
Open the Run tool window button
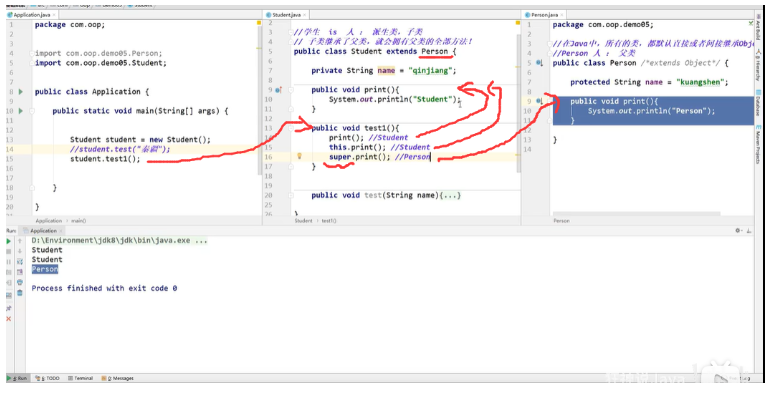(x=18, y=379)
